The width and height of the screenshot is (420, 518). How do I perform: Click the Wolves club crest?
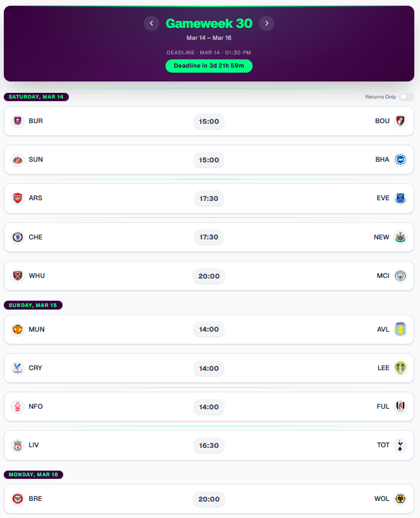pos(400,499)
